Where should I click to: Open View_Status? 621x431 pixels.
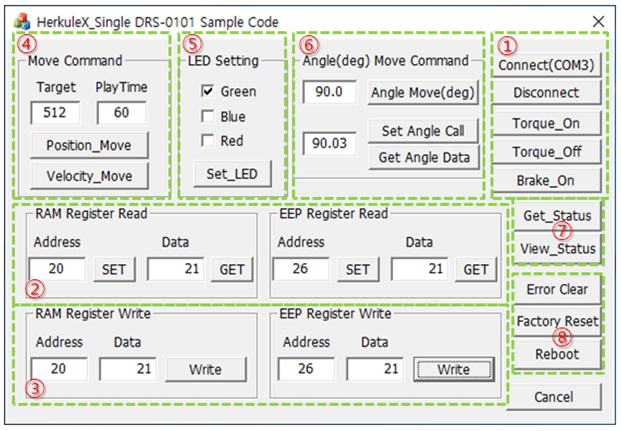point(557,249)
